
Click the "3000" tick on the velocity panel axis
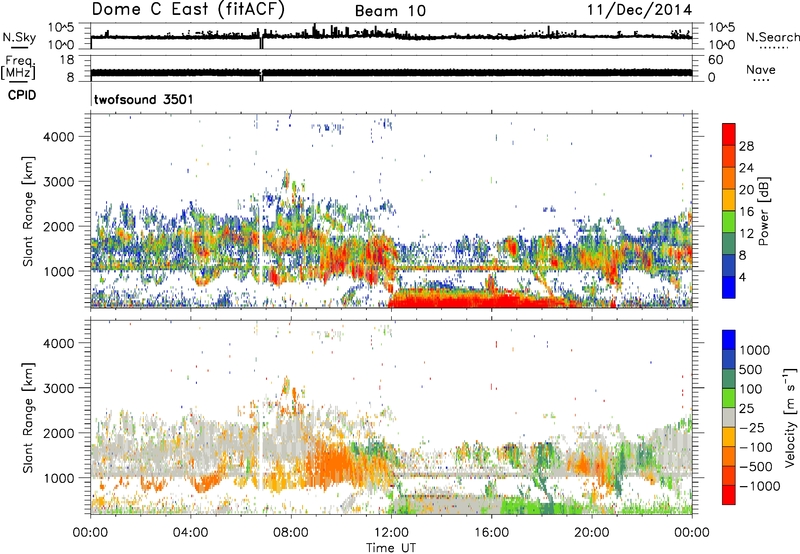pyautogui.click(x=59, y=388)
